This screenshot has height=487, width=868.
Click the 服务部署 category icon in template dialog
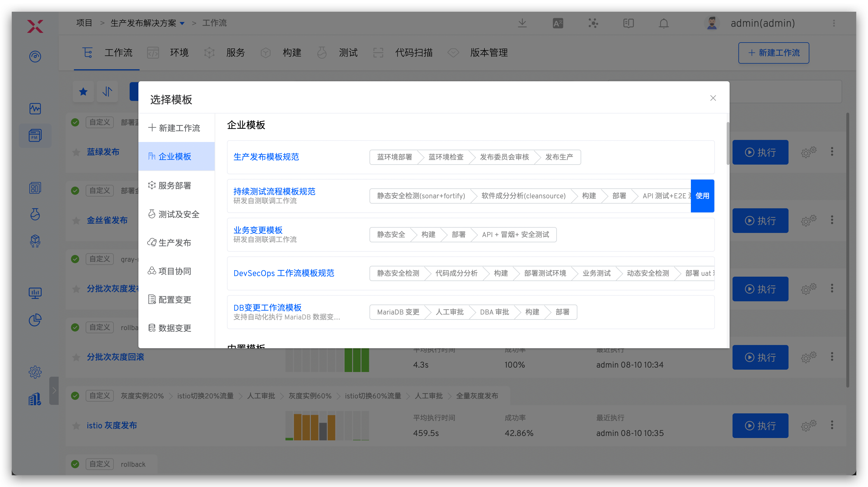tap(152, 185)
